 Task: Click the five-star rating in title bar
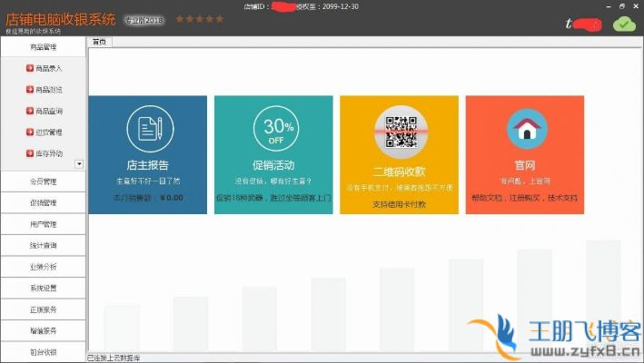pos(200,19)
